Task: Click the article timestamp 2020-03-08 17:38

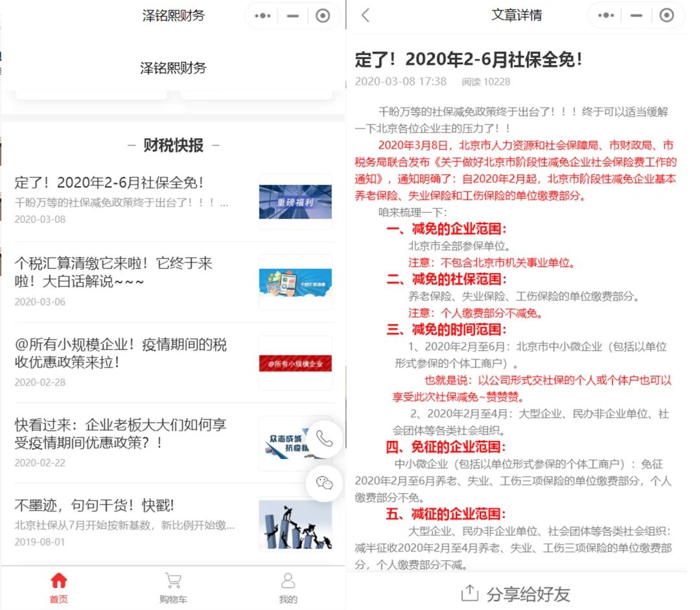Action: point(401,81)
